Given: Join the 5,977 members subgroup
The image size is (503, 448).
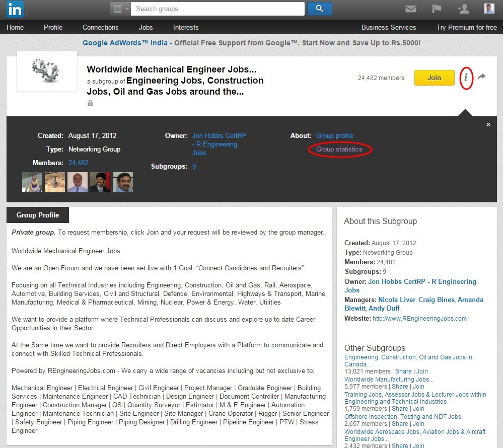Looking at the screenshot, I should coord(418,387).
